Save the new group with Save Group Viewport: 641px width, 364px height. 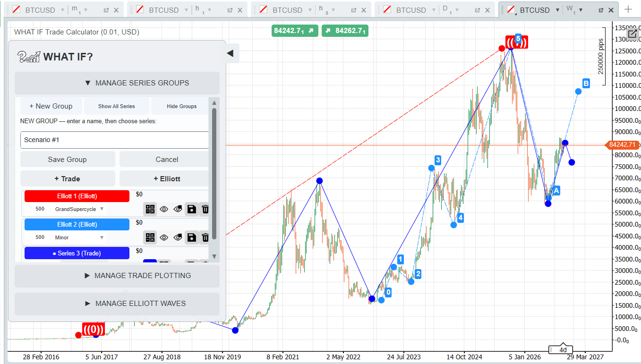(x=68, y=160)
